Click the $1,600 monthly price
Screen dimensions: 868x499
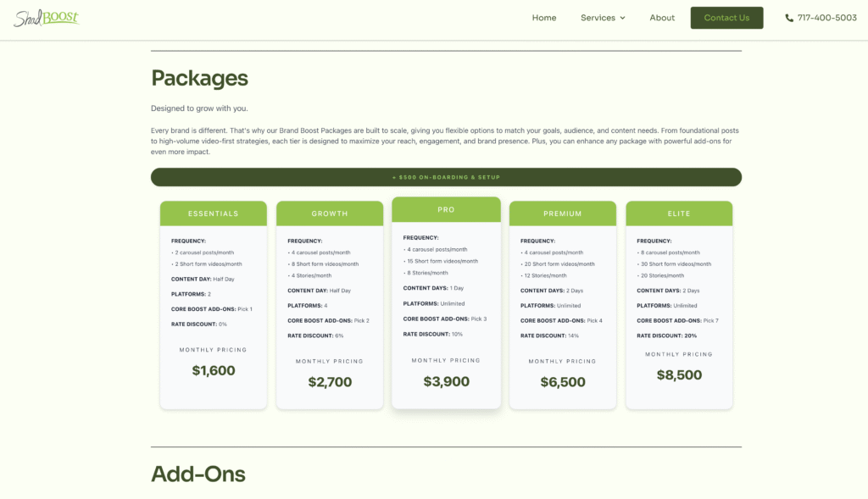(214, 370)
